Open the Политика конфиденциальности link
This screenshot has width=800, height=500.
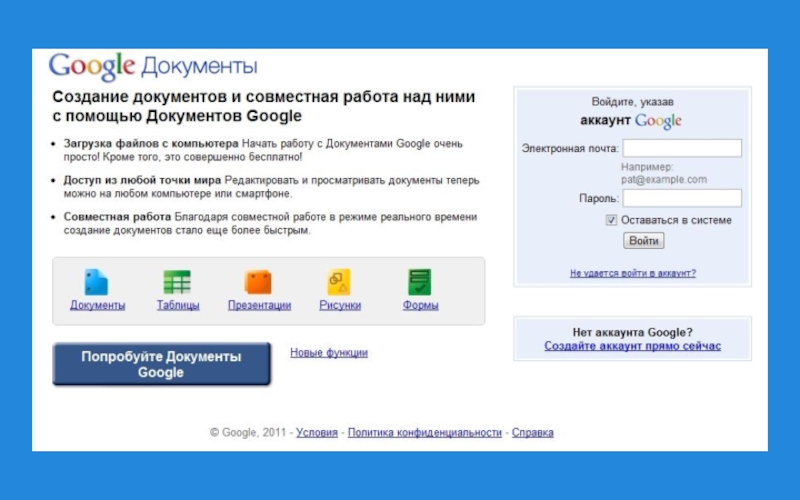[424, 433]
